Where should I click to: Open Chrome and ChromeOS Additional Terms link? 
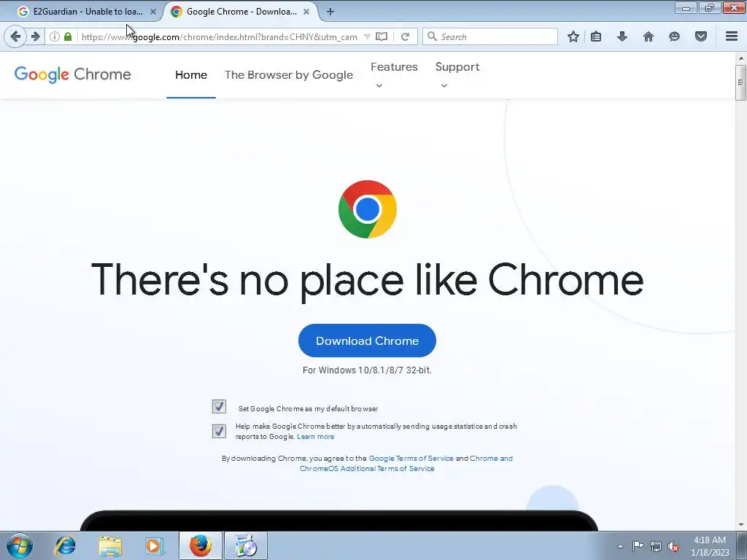(406, 463)
